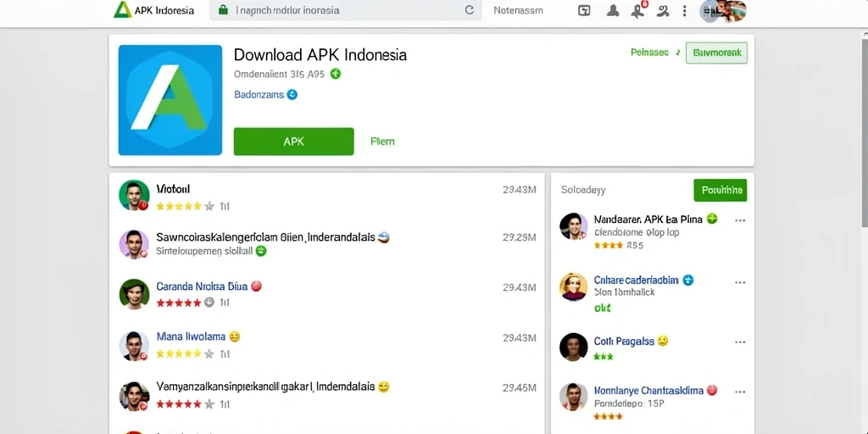
Task: Click the people icon in the toolbar
Action: pos(663,10)
